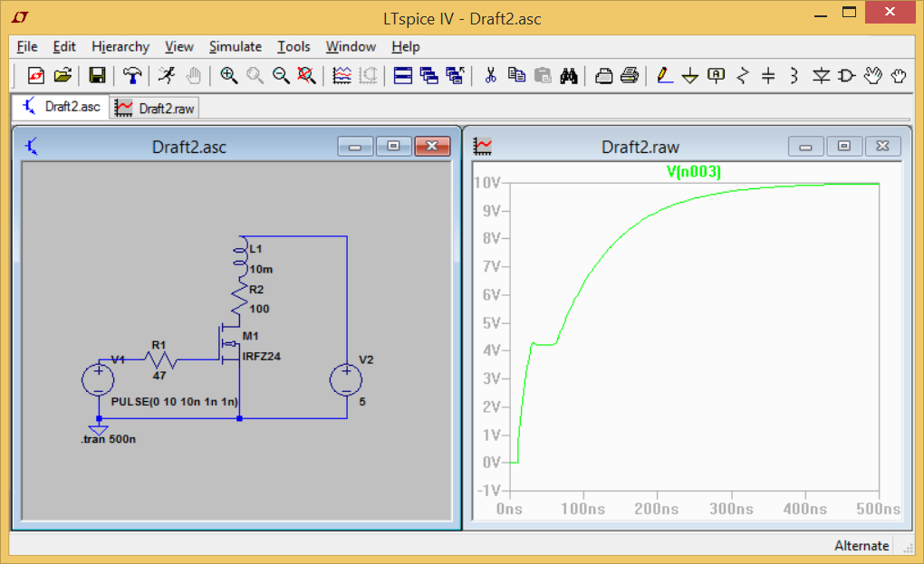Image resolution: width=924 pixels, height=564 pixels.
Task: Click the M1 MOSFET symbol
Action: coord(228,343)
